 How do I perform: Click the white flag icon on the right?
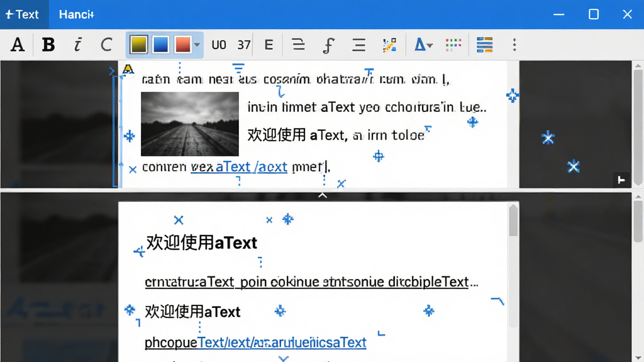click(621, 180)
